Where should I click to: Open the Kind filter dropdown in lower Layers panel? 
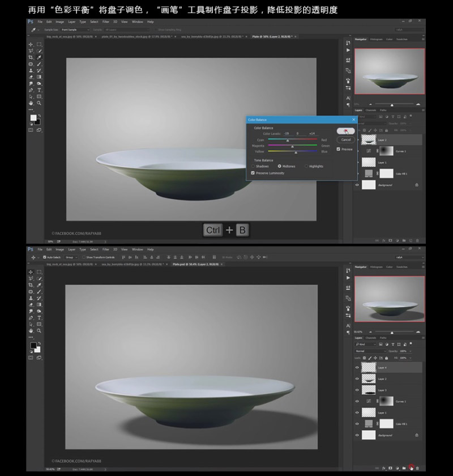tap(366, 345)
